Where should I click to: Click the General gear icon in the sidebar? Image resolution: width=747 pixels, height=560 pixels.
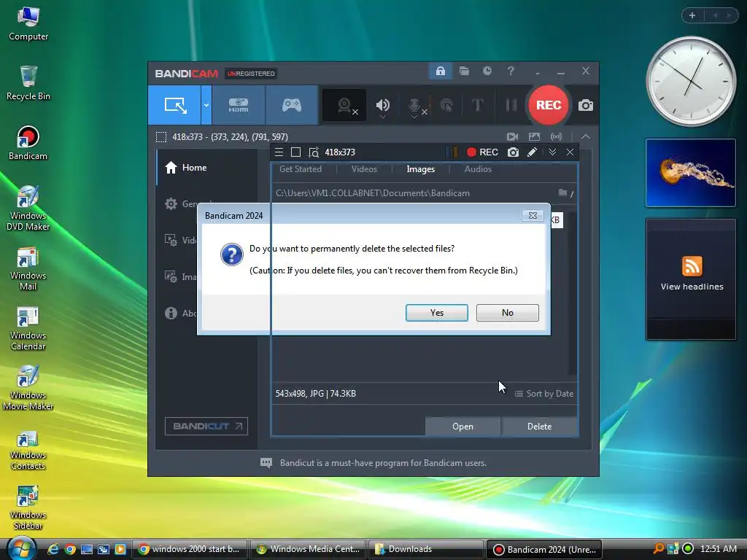[x=171, y=204]
